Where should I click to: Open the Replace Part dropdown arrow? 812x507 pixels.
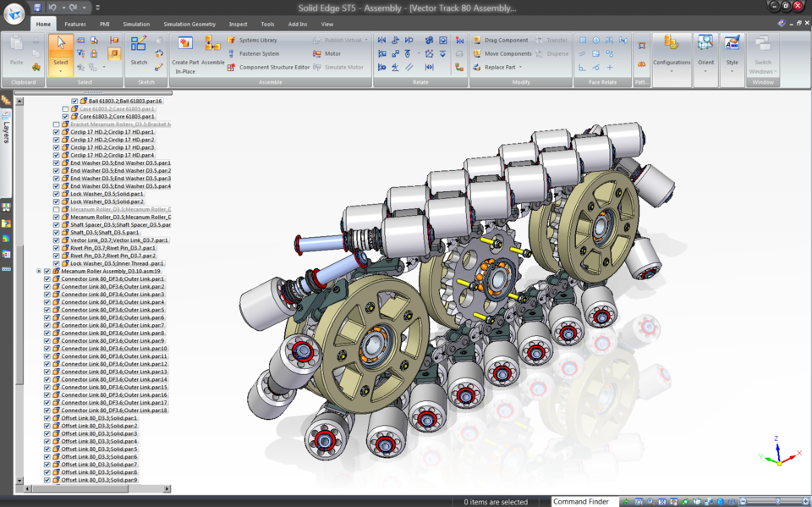click(x=520, y=65)
